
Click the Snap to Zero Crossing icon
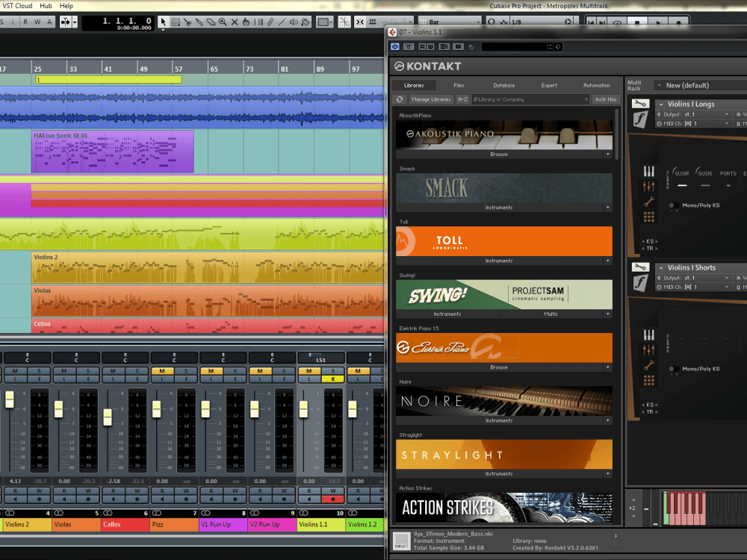tap(344, 22)
